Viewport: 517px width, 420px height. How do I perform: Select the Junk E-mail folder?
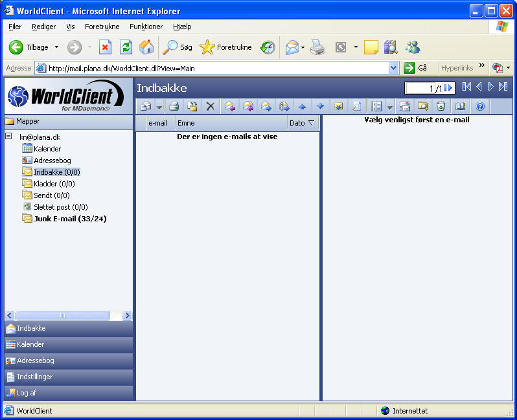pyautogui.click(x=70, y=219)
